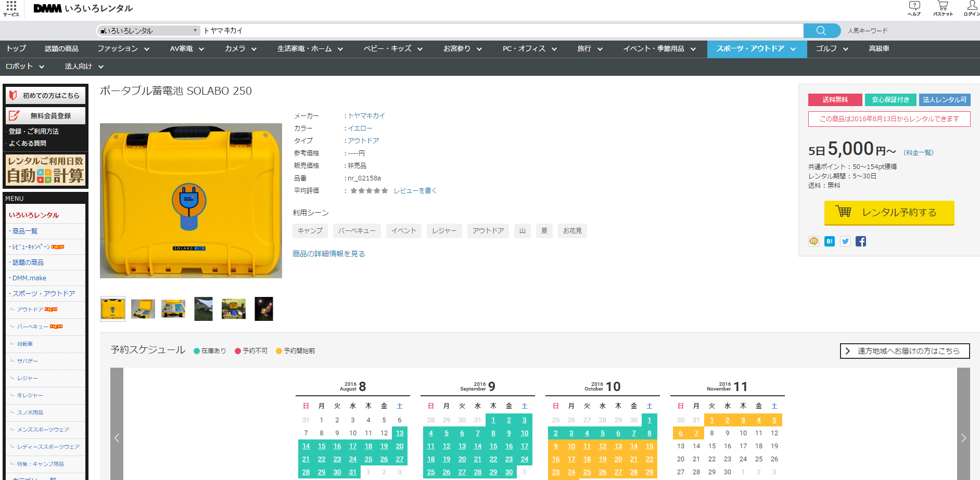
Task: Select October 9 on calendar
Action: coord(556,446)
